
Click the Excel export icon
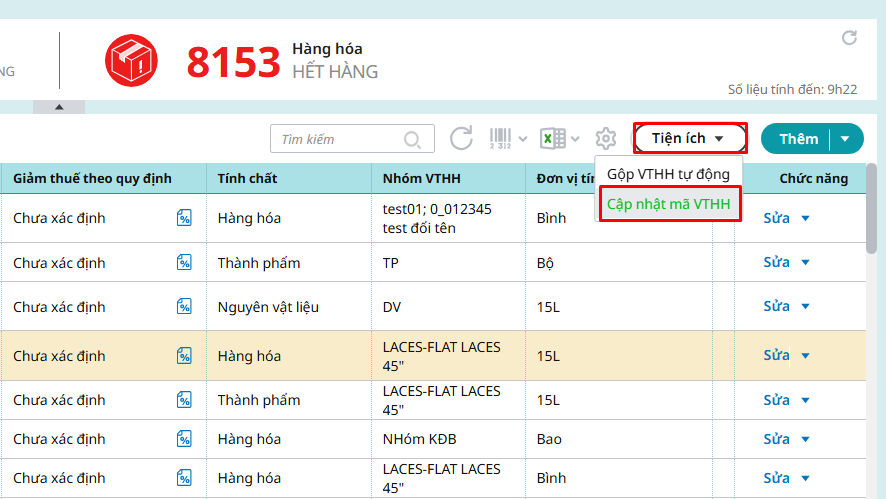click(553, 139)
